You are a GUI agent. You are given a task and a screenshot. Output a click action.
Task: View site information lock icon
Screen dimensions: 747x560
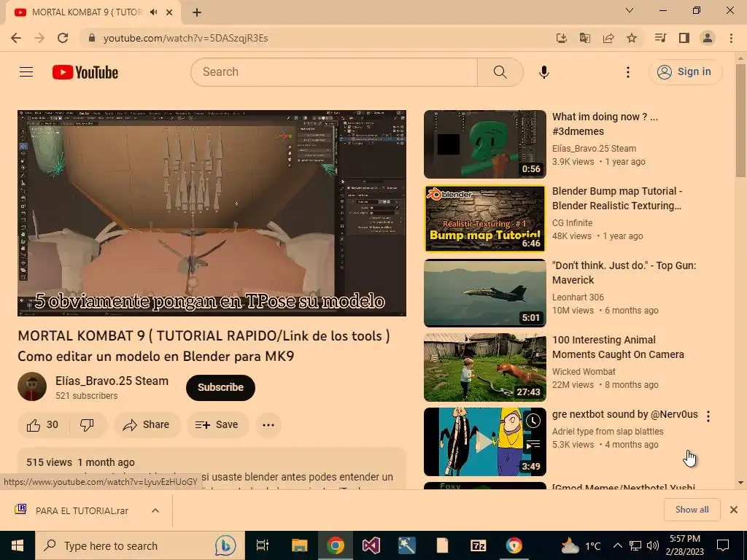[x=92, y=38]
